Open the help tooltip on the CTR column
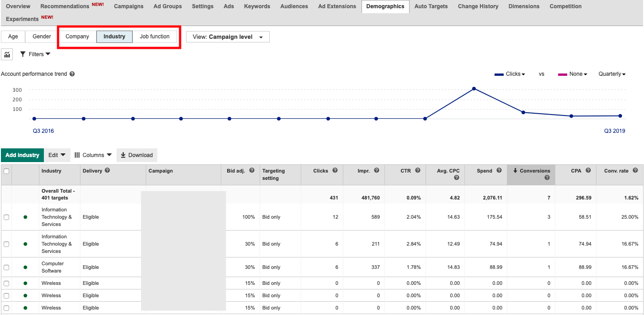This screenshot has height=315, width=644. pos(417,170)
